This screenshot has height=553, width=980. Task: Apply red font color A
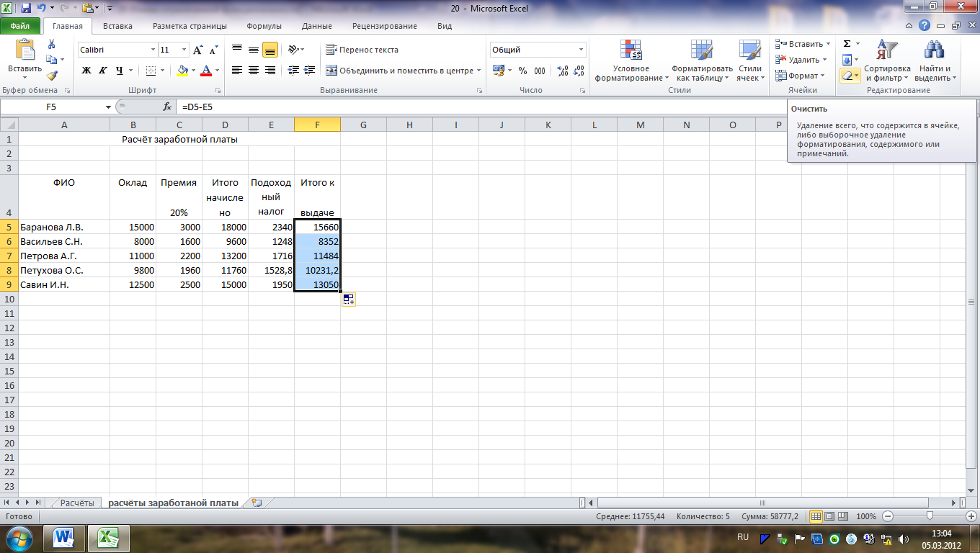point(207,70)
